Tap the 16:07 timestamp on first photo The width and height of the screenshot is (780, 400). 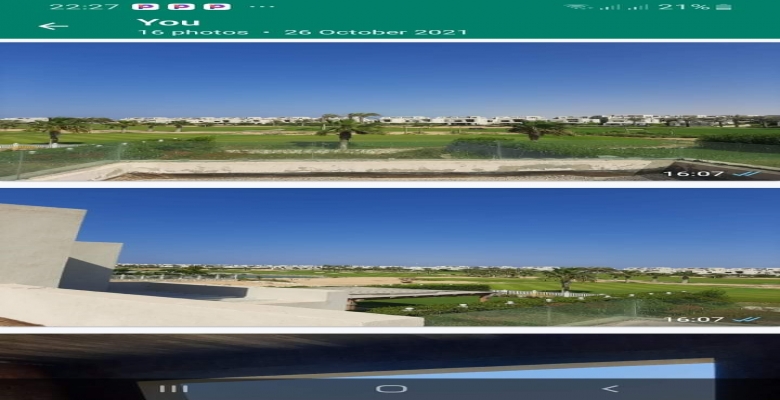[x=693, y=173]
